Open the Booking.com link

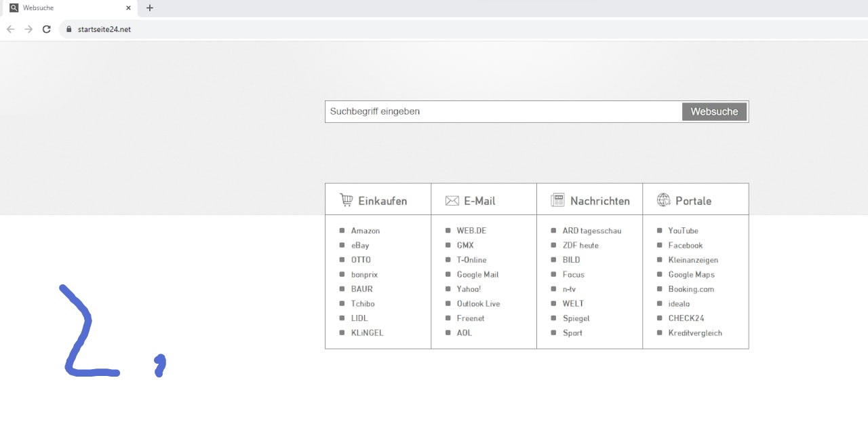pos(691,289)
